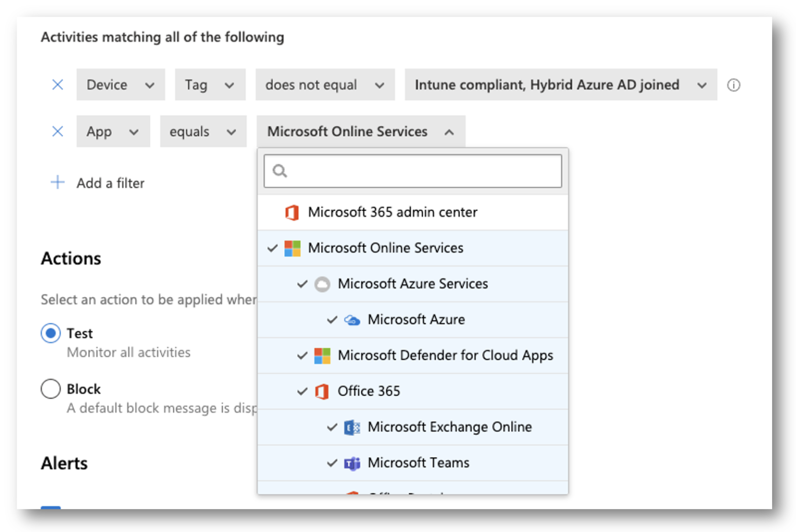Click the Microsoft Azure Services cloud icon
Viewport: 796px width, 532px height.
[322, 284]
